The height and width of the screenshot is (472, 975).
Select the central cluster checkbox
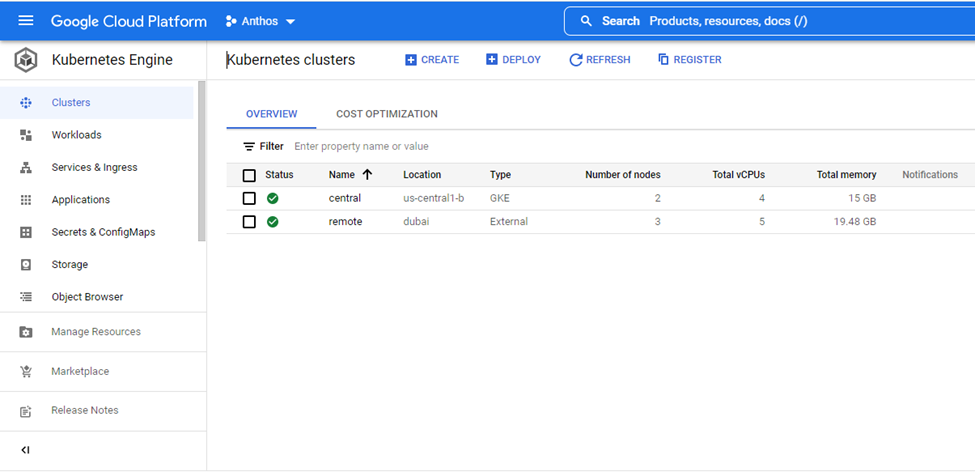[249, 199]
